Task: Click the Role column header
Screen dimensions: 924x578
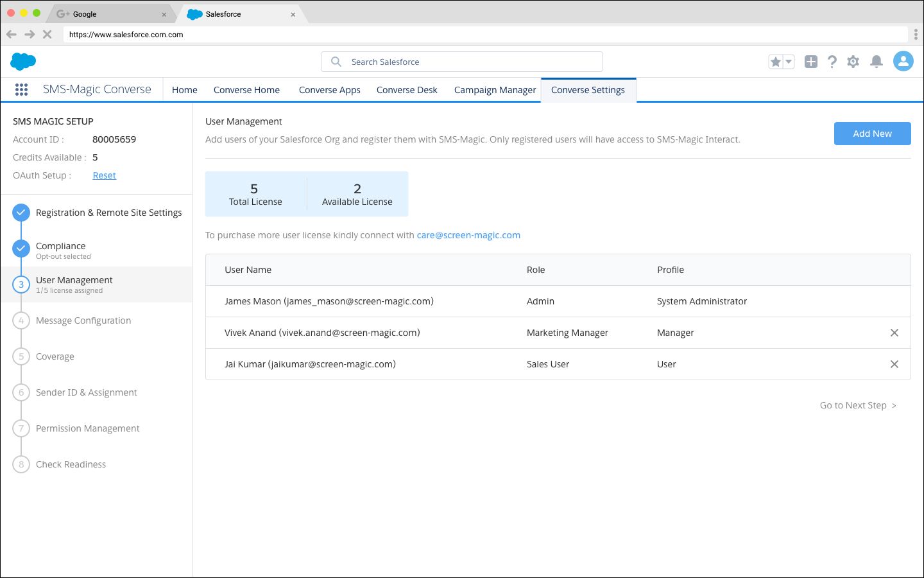Action: 536,270
